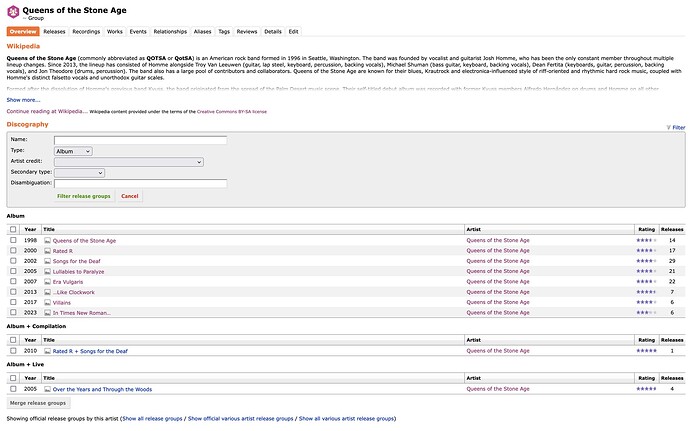Image resolution: width=690 pixels, height=431 pixels.
Task: Check the box for Rated R (2000)
Action: pos(13,250)
